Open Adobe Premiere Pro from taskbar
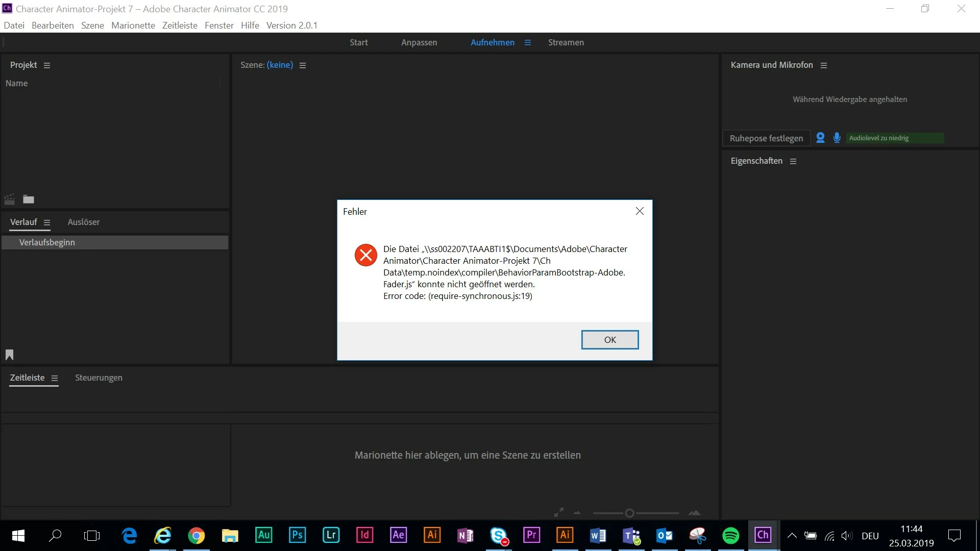 [531, 535]
